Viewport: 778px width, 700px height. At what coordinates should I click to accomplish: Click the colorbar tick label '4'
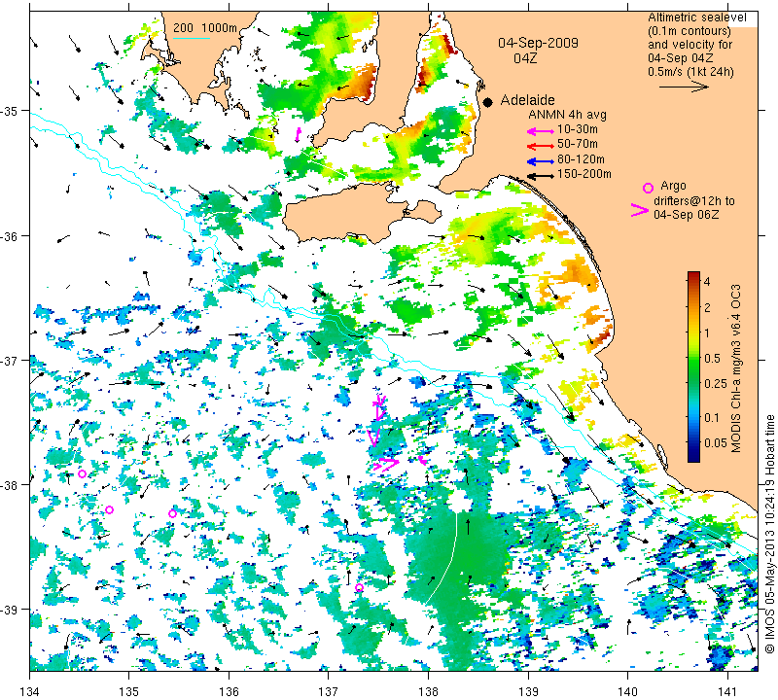[708, 282]
